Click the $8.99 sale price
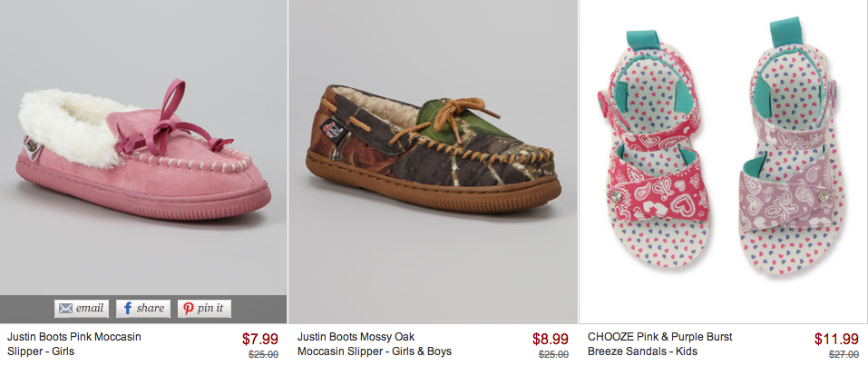 coord(550,339)
